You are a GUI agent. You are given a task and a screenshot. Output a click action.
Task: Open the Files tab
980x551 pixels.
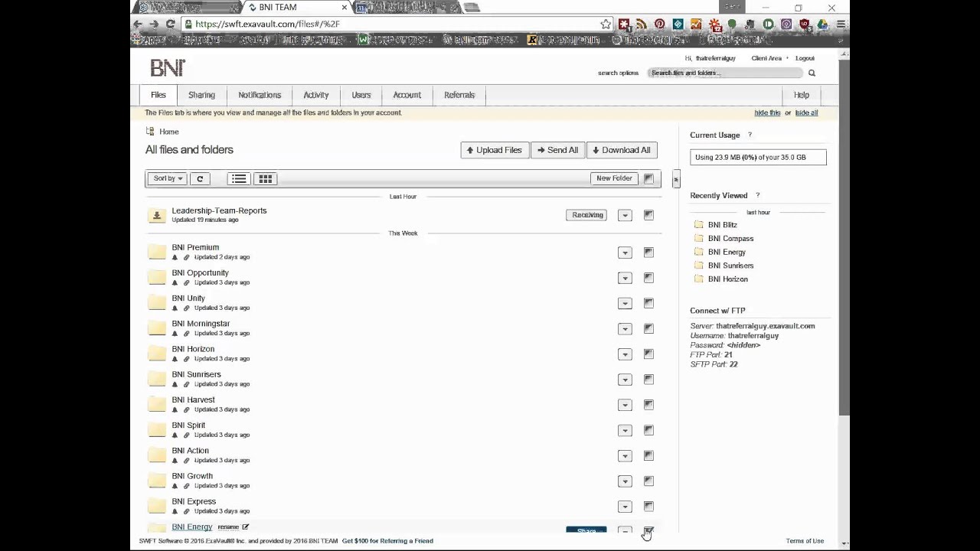[x=158, y=95]
